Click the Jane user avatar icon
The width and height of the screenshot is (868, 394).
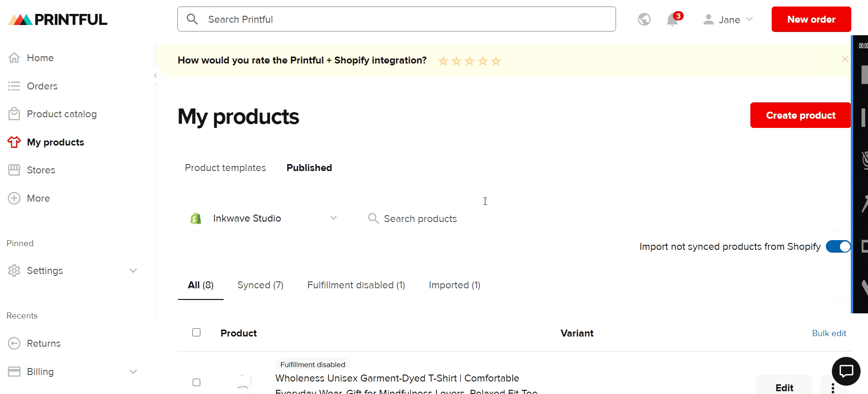coord(708,19)
